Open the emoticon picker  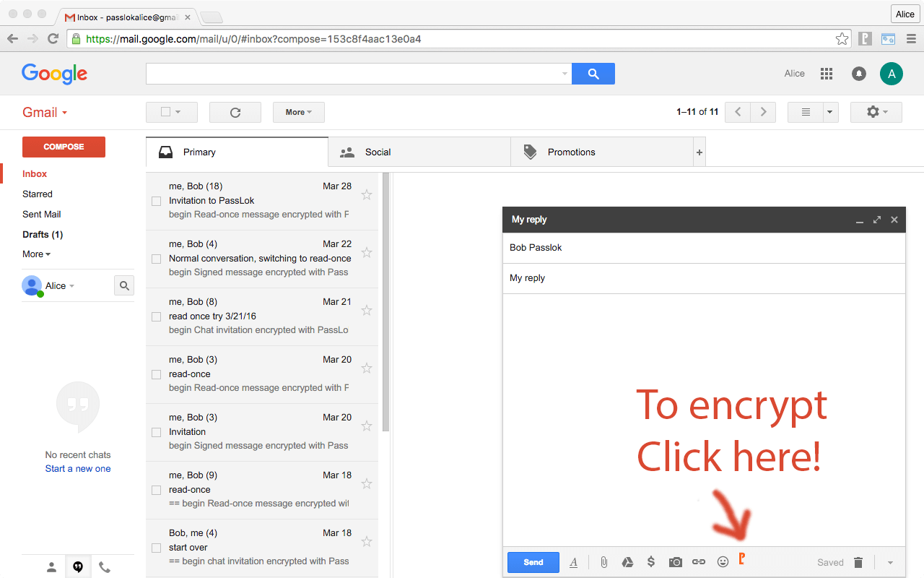[x=723, y=562]
